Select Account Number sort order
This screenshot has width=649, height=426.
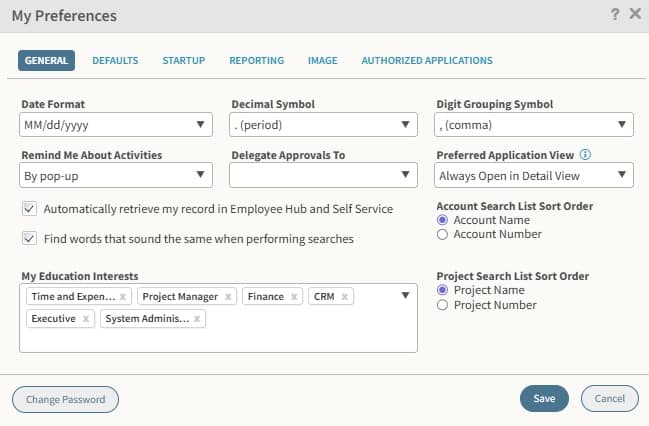443,234
